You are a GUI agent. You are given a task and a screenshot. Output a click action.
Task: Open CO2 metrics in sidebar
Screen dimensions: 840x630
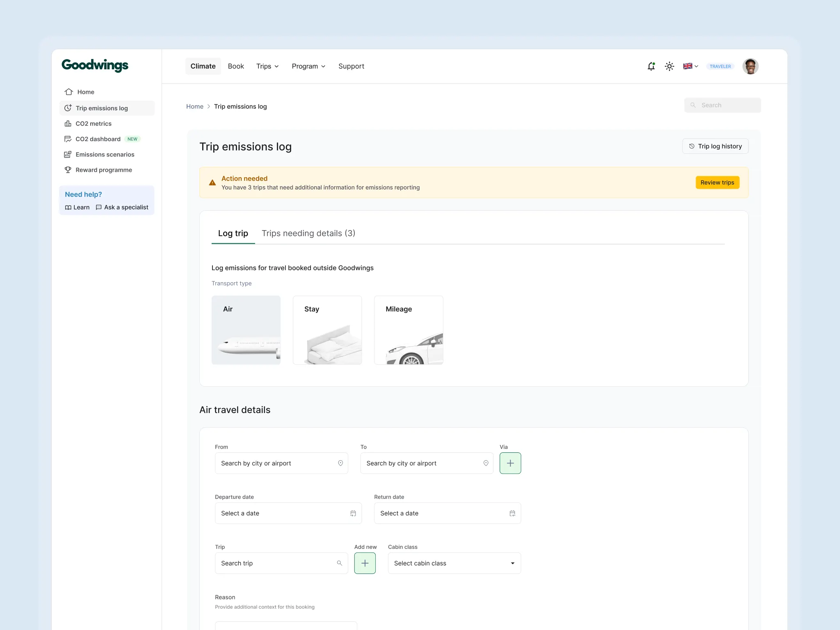click(x=94, y=123)
